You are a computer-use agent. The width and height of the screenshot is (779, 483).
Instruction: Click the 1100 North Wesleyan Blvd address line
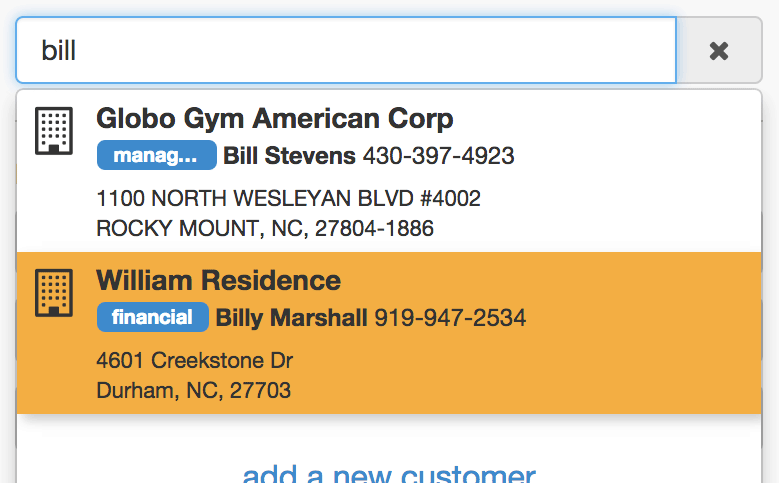288,198
